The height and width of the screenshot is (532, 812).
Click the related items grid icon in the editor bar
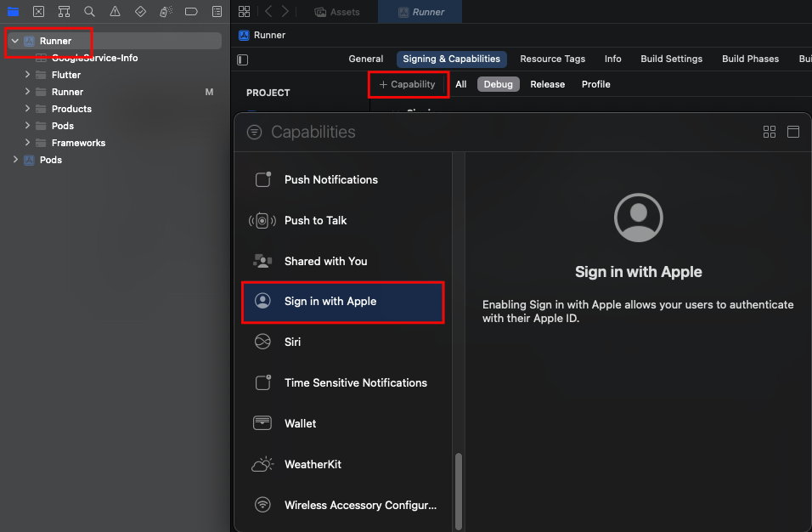(244, 11)
